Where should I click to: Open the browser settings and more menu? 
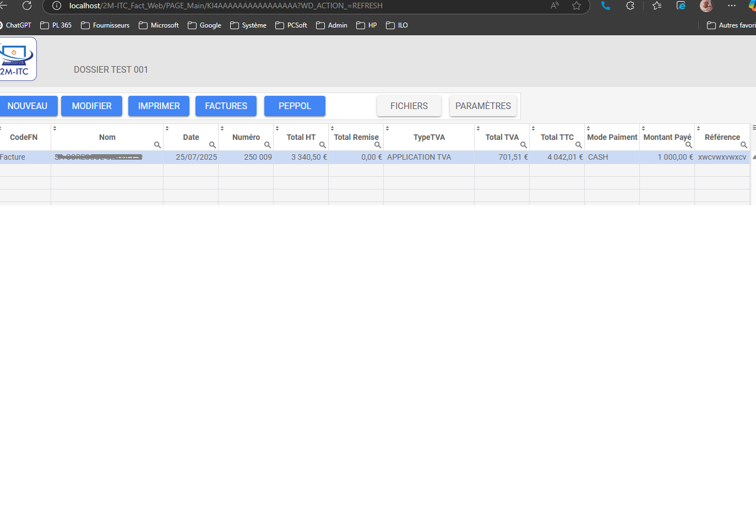pyautogui.click(x=732, y=6)
